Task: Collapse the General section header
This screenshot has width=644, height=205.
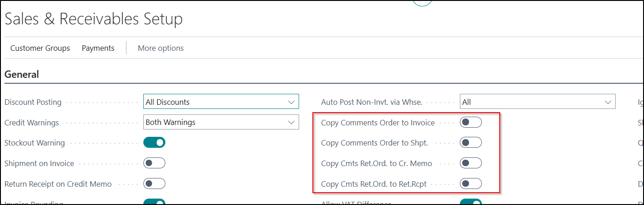Action: point(22,75)
